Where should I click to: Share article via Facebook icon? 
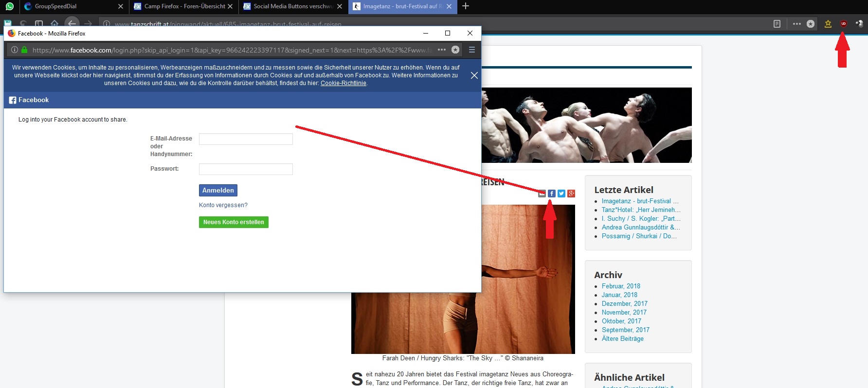[552, 194]
